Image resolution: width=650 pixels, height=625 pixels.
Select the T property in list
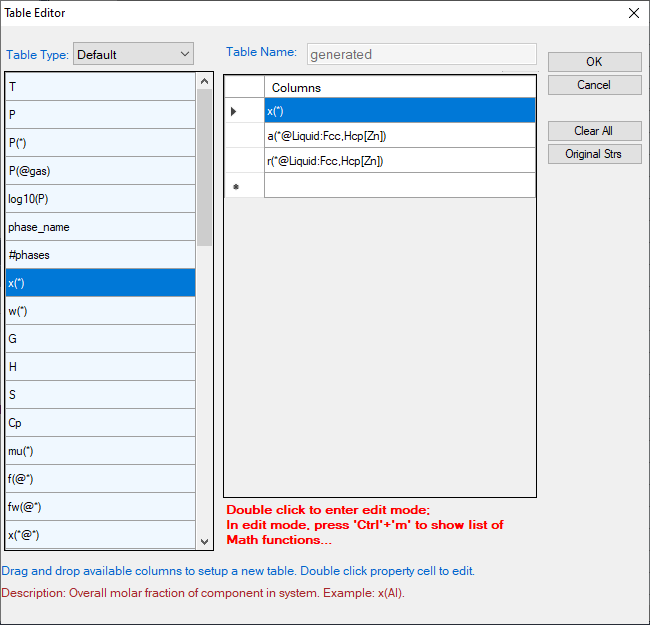tap(100, 87)
